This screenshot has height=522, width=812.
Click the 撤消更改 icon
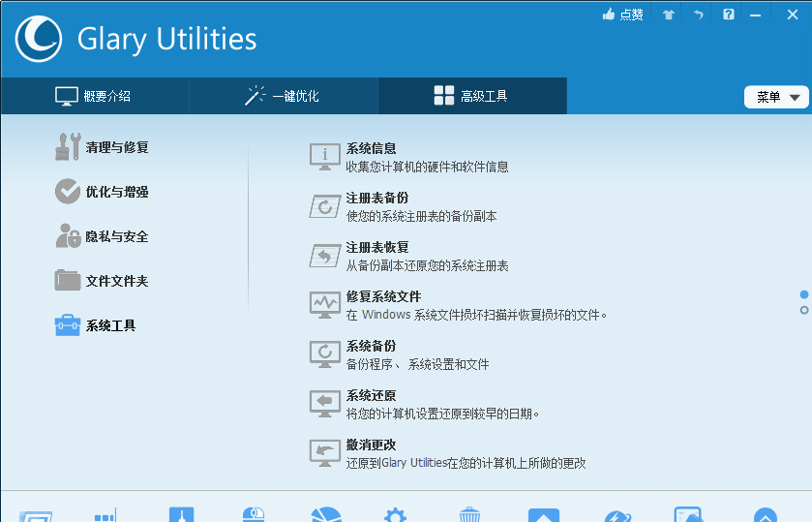(x=324, y=452)
